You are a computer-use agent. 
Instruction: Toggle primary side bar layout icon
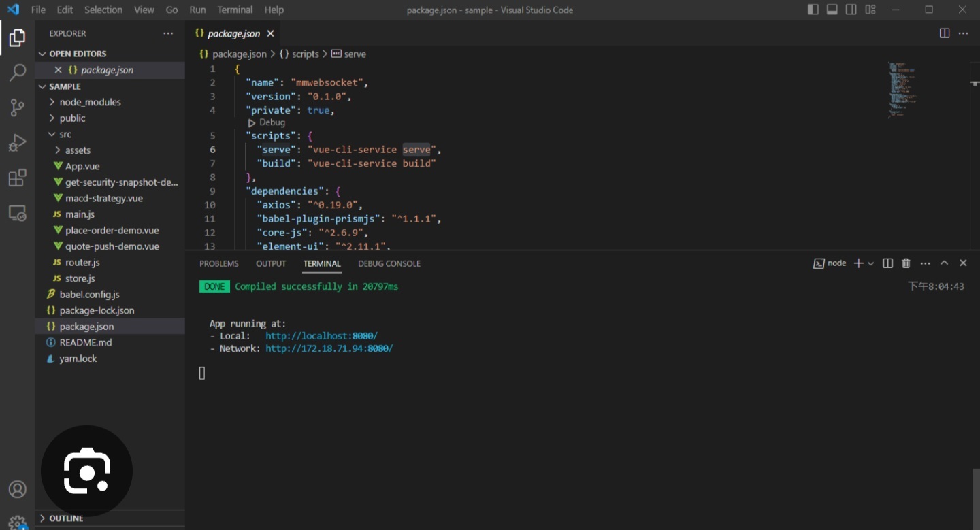pos(813,10)
